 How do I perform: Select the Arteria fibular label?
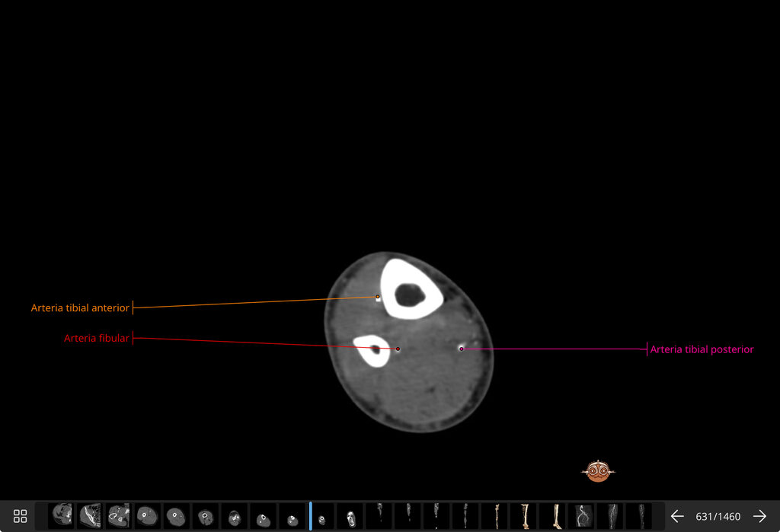click(97, 338)
